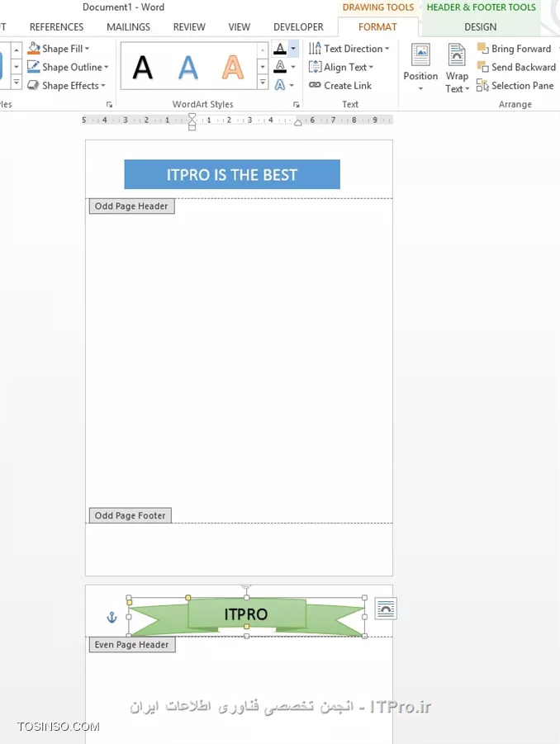Open Text Direction menu
Viewport: 560px width, 744px height.
(349, 49)
